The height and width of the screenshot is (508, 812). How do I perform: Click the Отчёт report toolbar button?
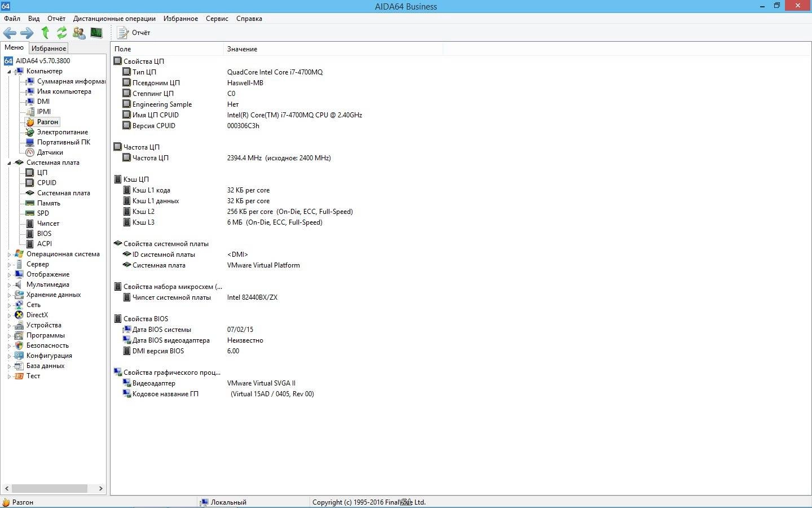(134, 33)
